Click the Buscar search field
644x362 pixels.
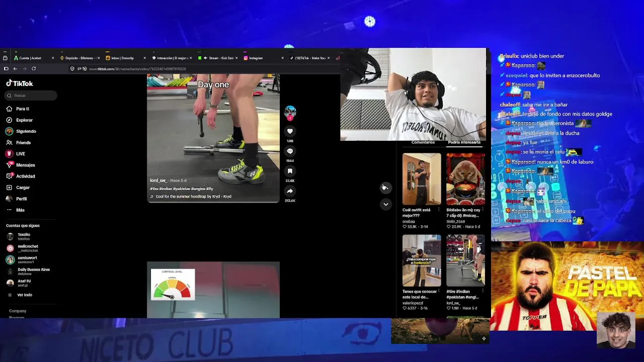[31, 96]
